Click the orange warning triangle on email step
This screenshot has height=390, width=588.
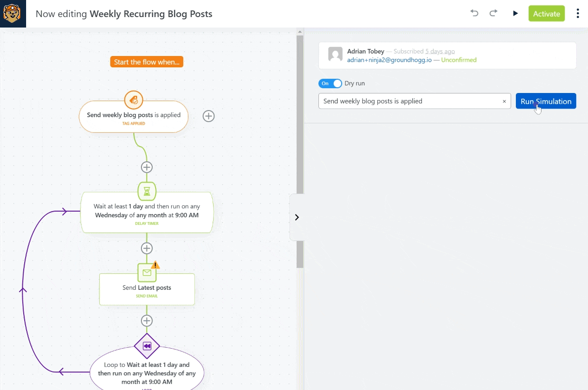click(x=156, y=265)
